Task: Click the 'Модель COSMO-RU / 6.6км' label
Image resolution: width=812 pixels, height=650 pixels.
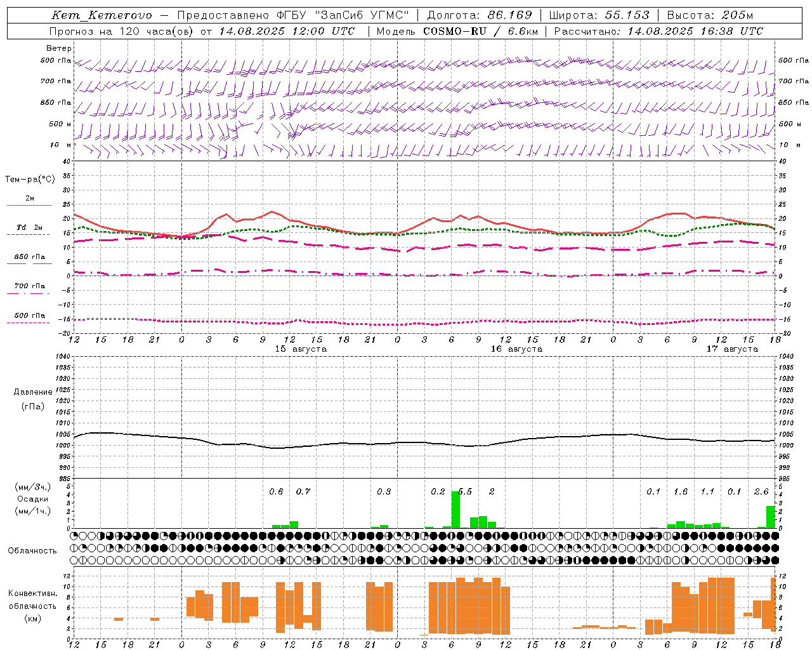Action: click(x=457, y=31)
